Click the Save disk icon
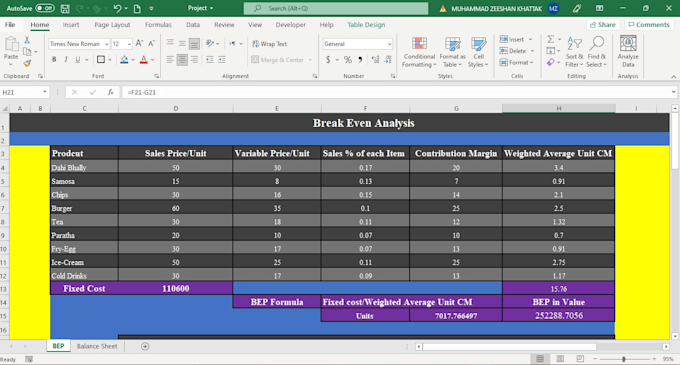The image size is (680, 365). click(x=65, y=8)
